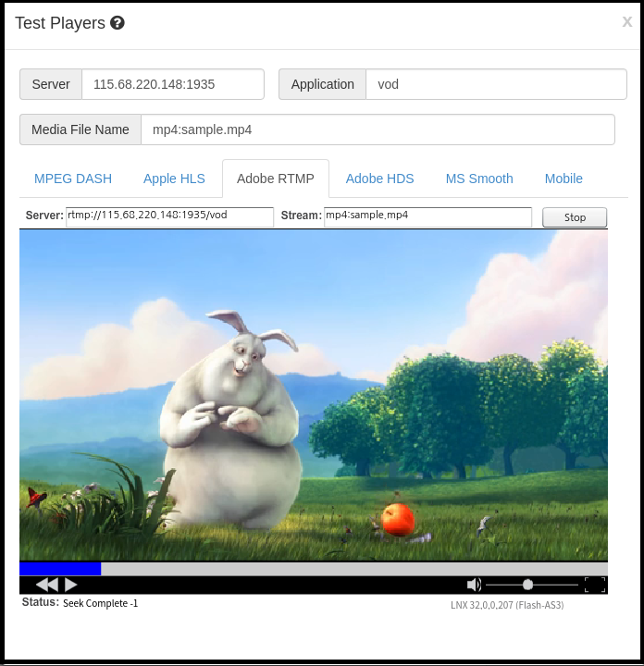
Task: Close the Test Players dialog
Action: click(x=626, y=22)
